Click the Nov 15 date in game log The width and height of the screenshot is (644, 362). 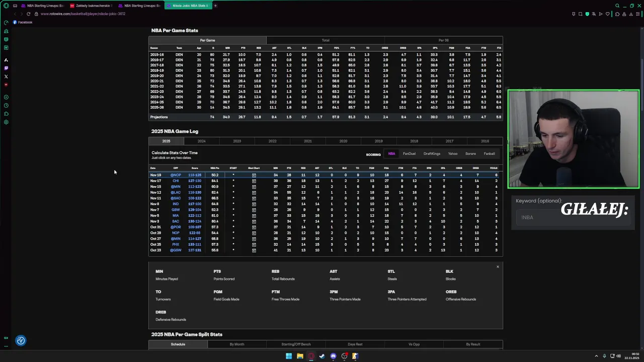pyautogui.click(x=155, y=187)
